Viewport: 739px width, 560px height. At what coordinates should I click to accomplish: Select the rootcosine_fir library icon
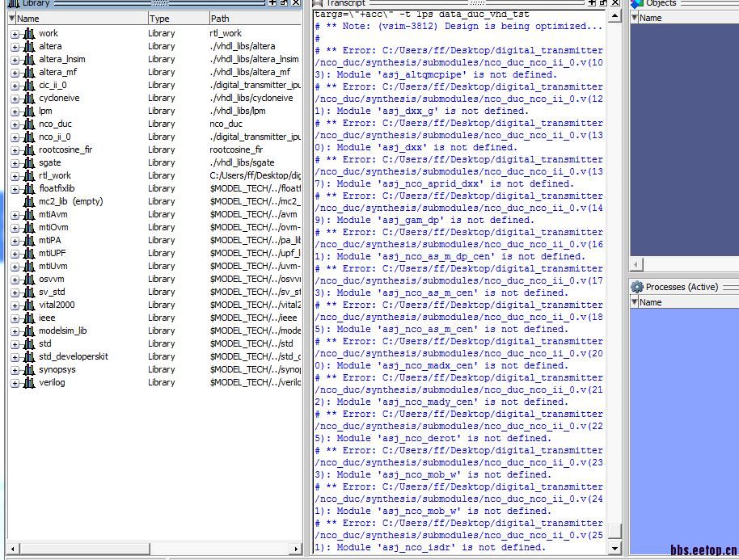[x=29, y=149]
